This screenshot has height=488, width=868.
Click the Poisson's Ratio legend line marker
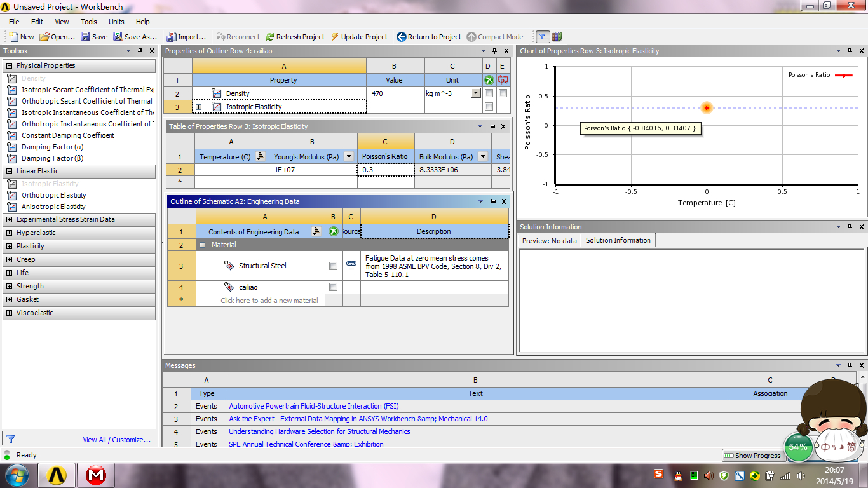coord(844,75)
